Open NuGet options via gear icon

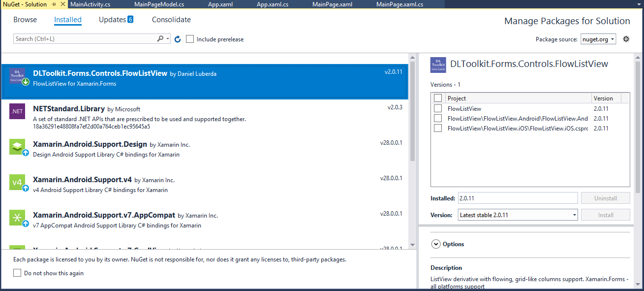point(626,38)
